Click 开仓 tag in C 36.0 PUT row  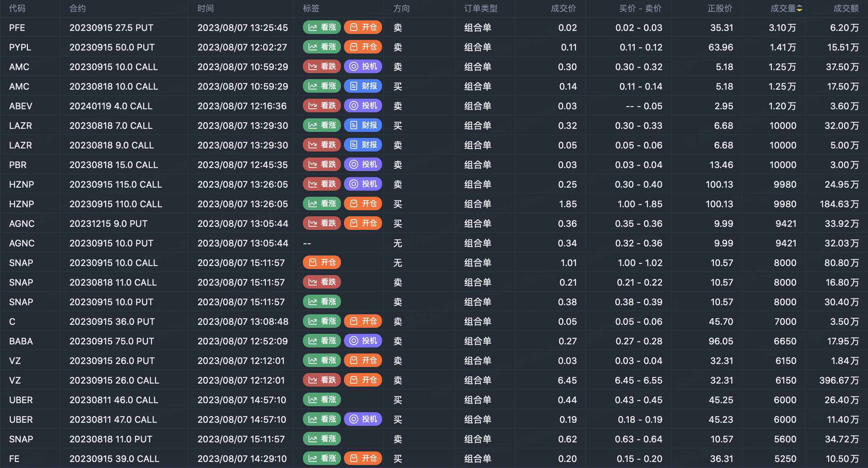coord(363,321)
